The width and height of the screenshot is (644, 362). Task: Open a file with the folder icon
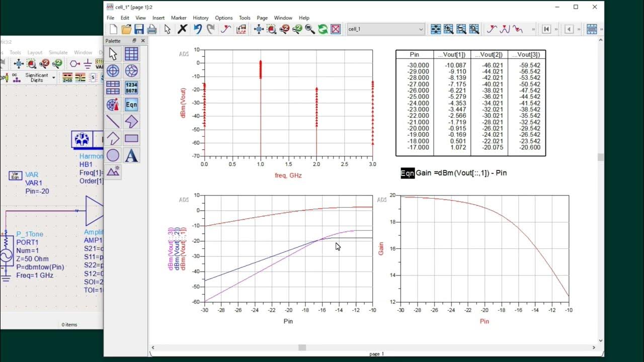tap(126, 29)
